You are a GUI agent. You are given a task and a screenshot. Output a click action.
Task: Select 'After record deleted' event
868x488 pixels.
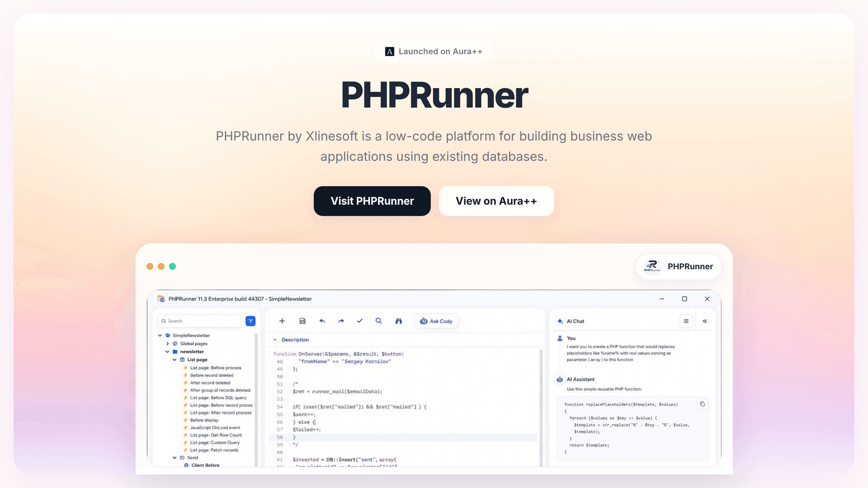210,383
